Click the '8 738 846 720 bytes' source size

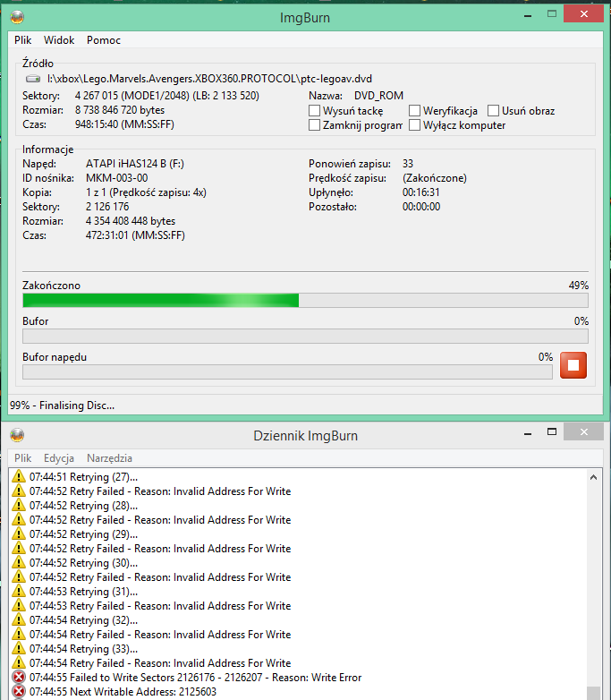[120, 110]
